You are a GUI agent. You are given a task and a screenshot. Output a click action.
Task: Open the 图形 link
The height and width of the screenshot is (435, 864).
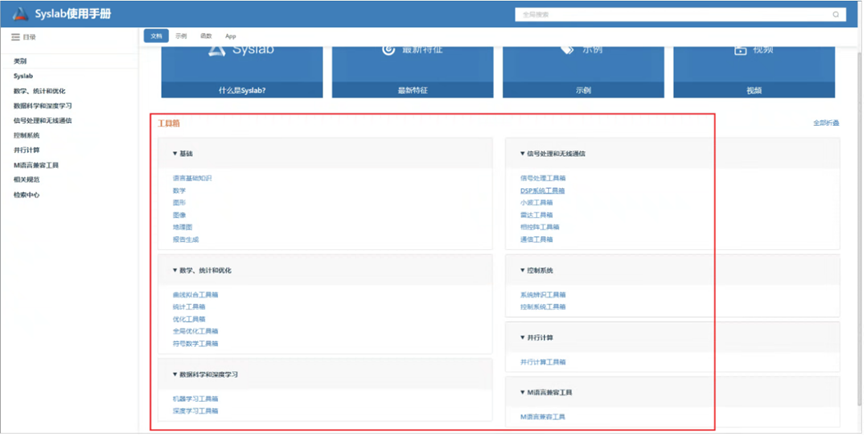pyautogui.click(x=179, y=202)
